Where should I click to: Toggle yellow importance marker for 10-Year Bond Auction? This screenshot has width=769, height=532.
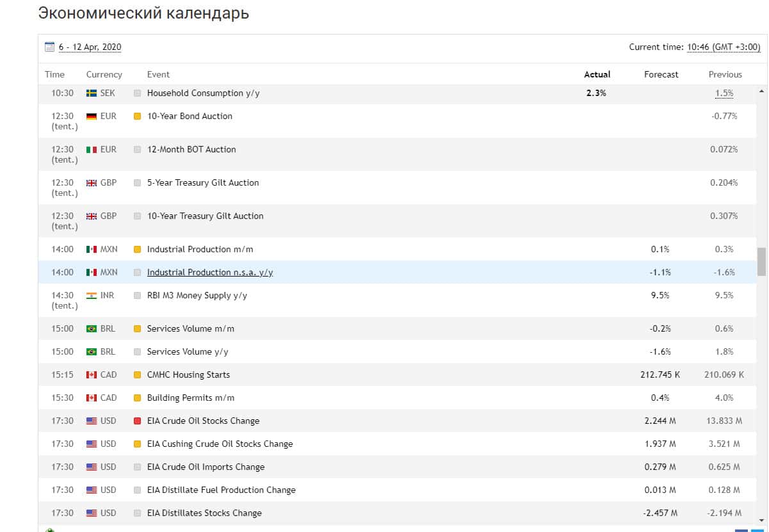(x=137, y=117)
